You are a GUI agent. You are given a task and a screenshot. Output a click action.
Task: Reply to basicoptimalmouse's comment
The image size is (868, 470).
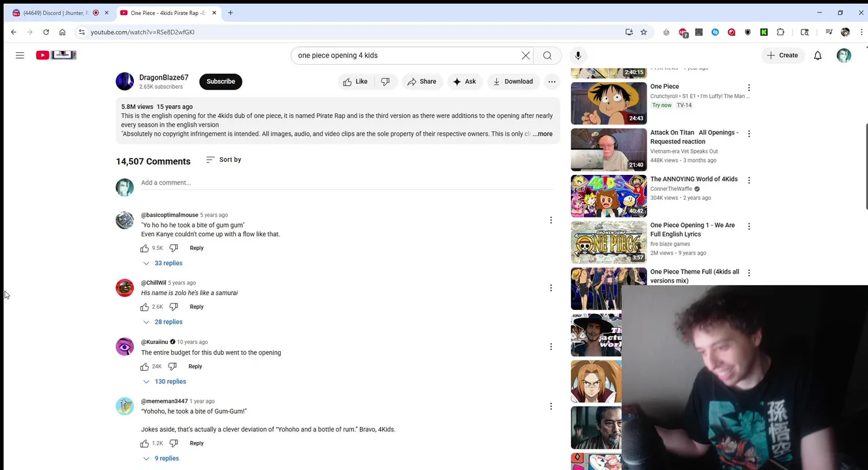(x=197, y=248)
